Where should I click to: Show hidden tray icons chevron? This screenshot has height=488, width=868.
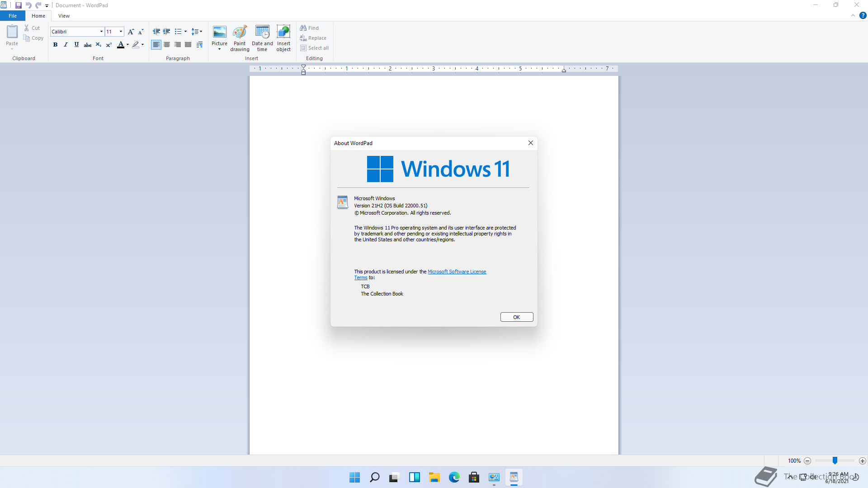point(790,477)
